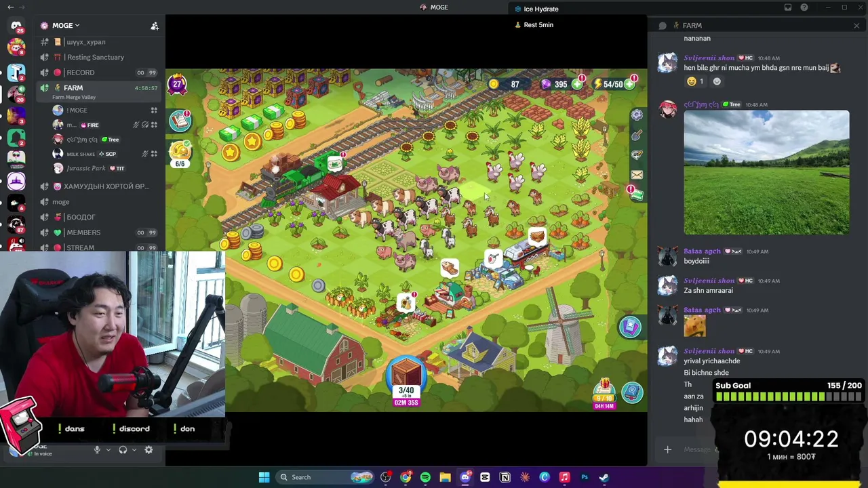This screenshot has width=868, height=488.
Task: Go back using Discord title bar arrow
Action: point(10,7)
